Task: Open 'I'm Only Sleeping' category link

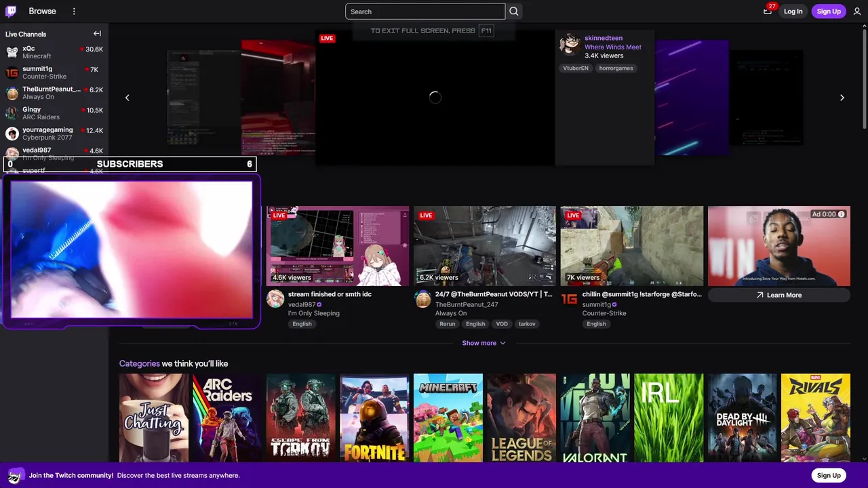Action: click(x=314, y=313)
